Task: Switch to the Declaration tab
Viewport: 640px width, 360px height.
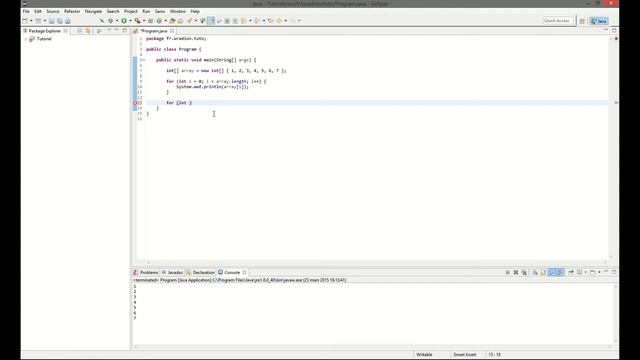Action: [x=200, y=272]
